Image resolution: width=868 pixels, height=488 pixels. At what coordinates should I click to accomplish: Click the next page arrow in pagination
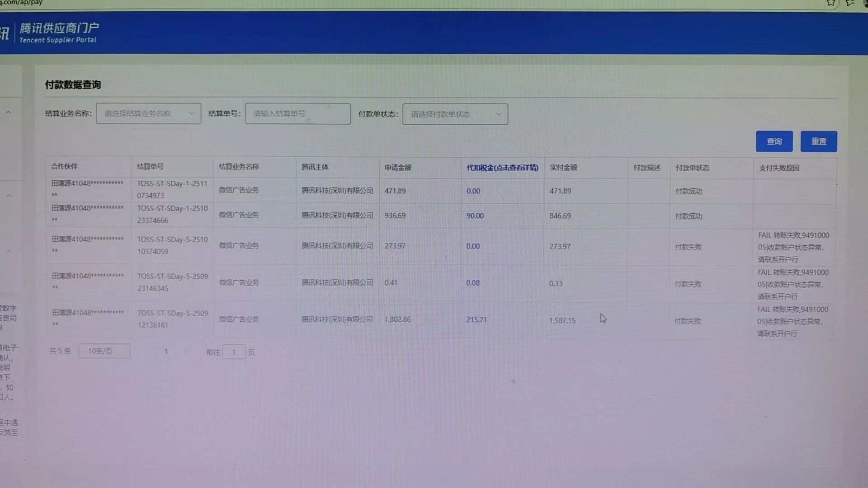coord(186,351)
